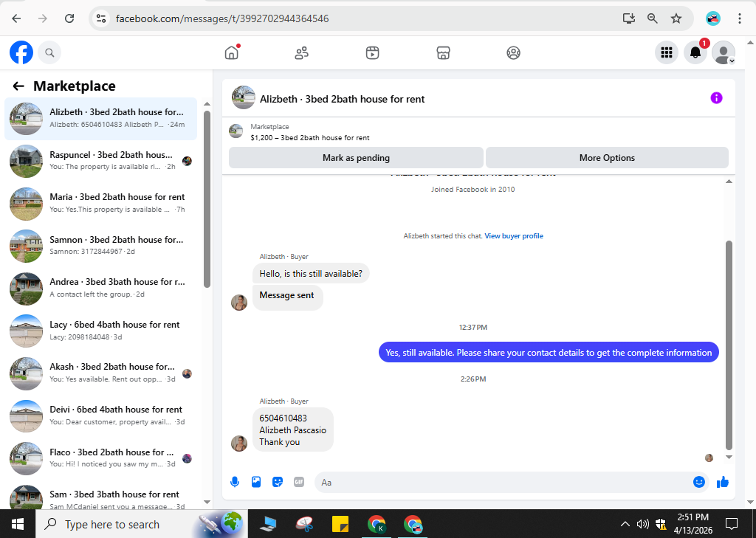The image size is (756, 538).
Task: Open the Windows action center
Action: pyautogui.click(x=732, y=524)
